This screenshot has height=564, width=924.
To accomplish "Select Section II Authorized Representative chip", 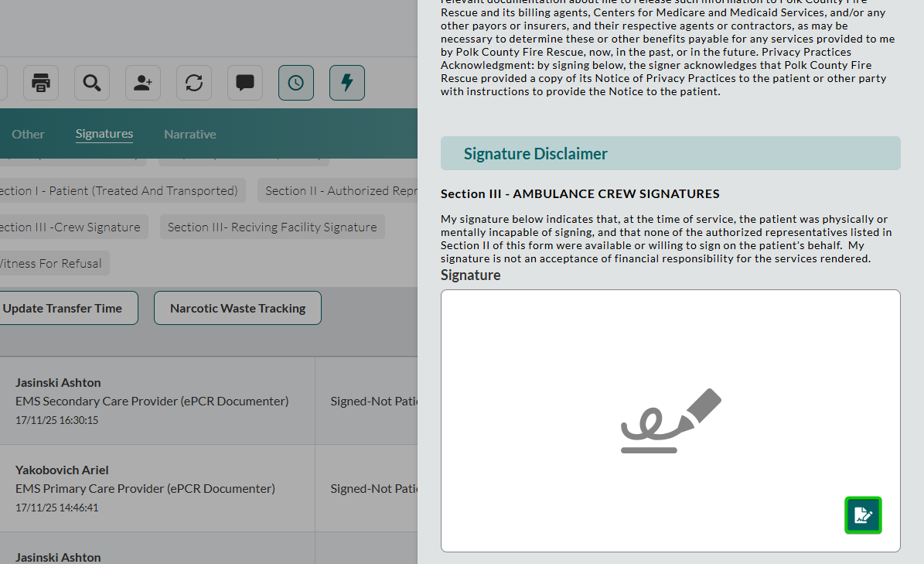I will tap(340, 190).
